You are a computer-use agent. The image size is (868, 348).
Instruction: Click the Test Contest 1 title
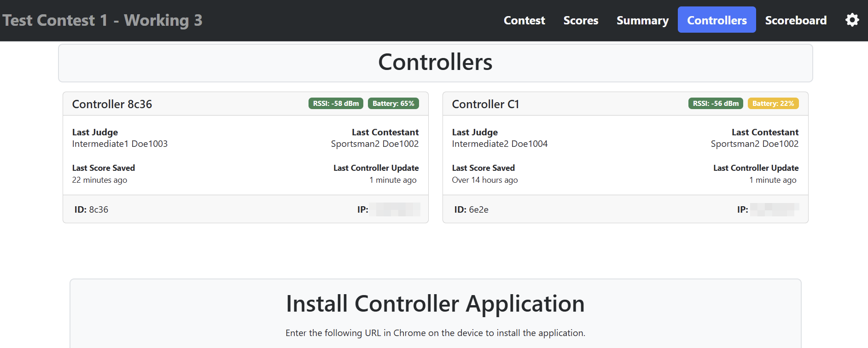(x=102, y=20)
